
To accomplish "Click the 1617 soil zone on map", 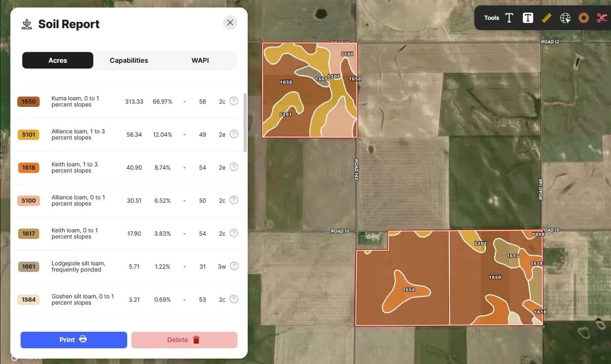I will (509, 253).
